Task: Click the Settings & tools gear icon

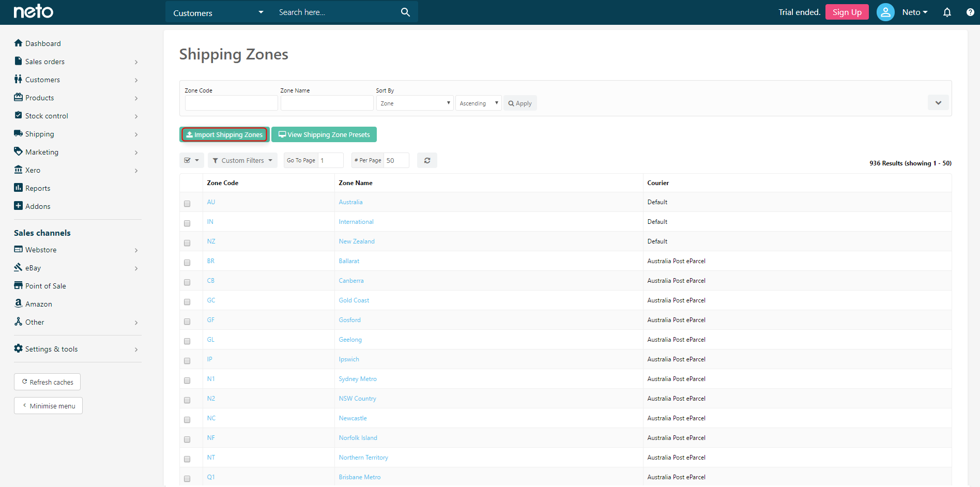Action: (x=19, y=348)
